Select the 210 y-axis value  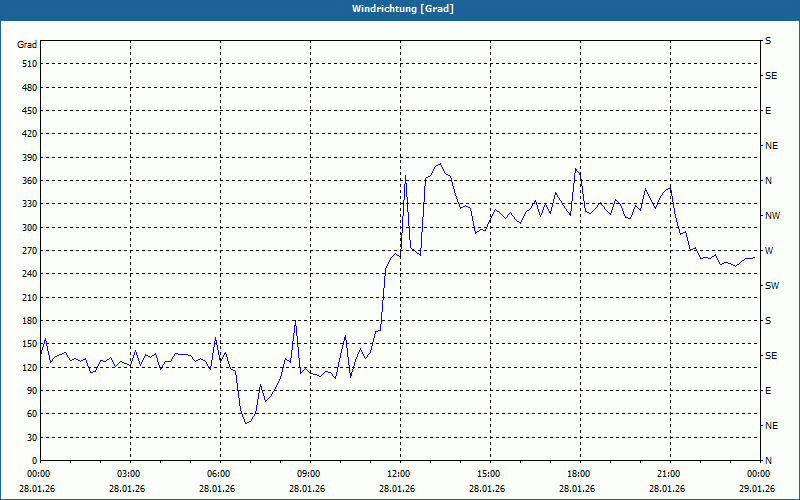30,297
